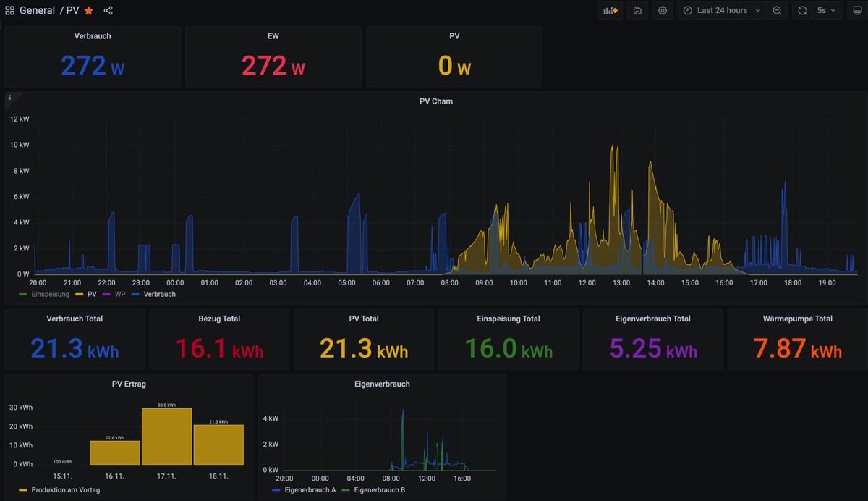Open PV stat panel title menu
Screen dimensions: 868x501
click(x=454, y=35)
